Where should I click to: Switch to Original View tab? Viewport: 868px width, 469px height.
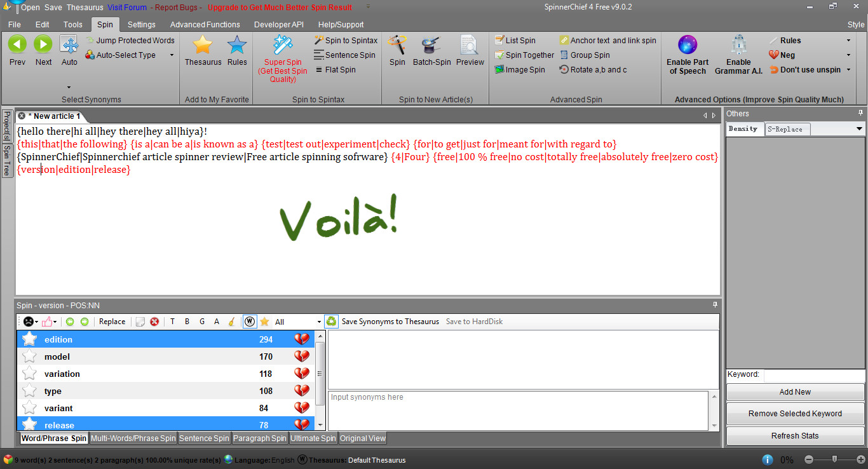coord(362,438)
